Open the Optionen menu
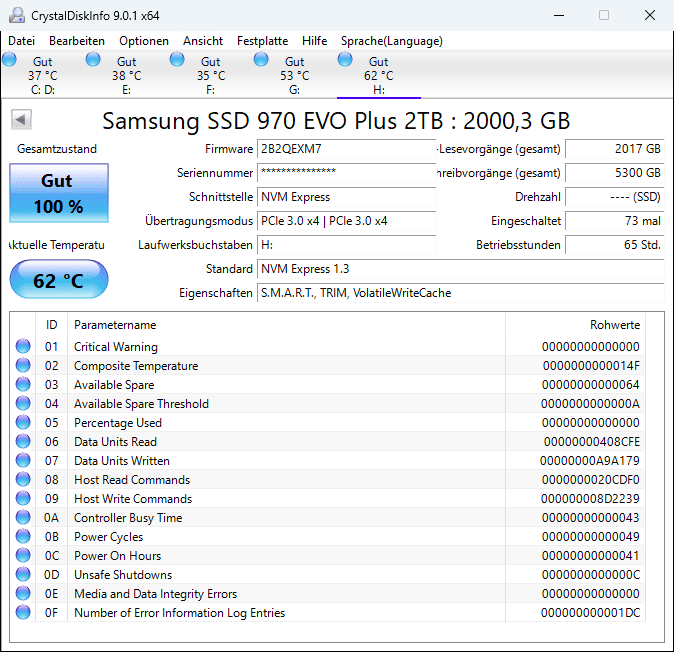674x652 pixels. pos(144,41)
